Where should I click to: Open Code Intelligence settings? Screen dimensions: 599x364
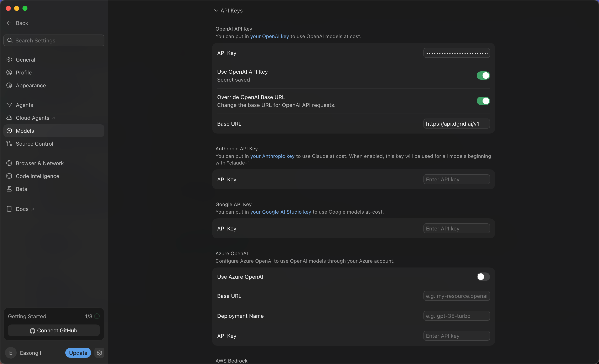(54, 176)
